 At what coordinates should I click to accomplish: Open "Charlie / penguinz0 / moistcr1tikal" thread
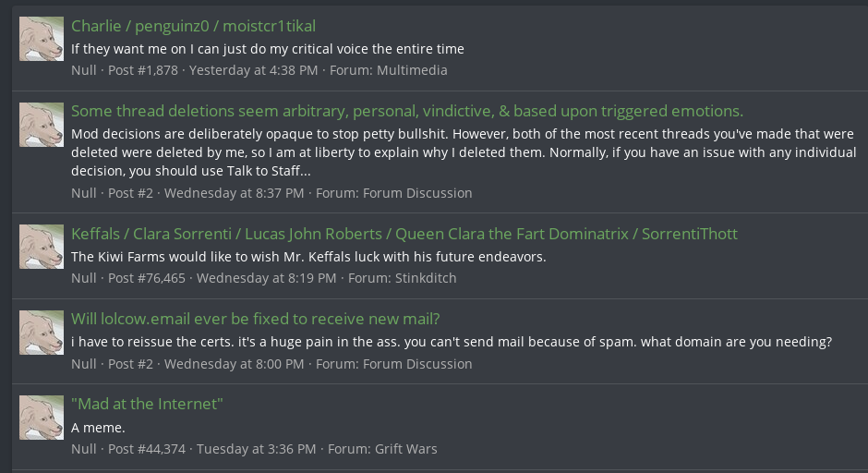pyautogui.click(x=193, y=26)
